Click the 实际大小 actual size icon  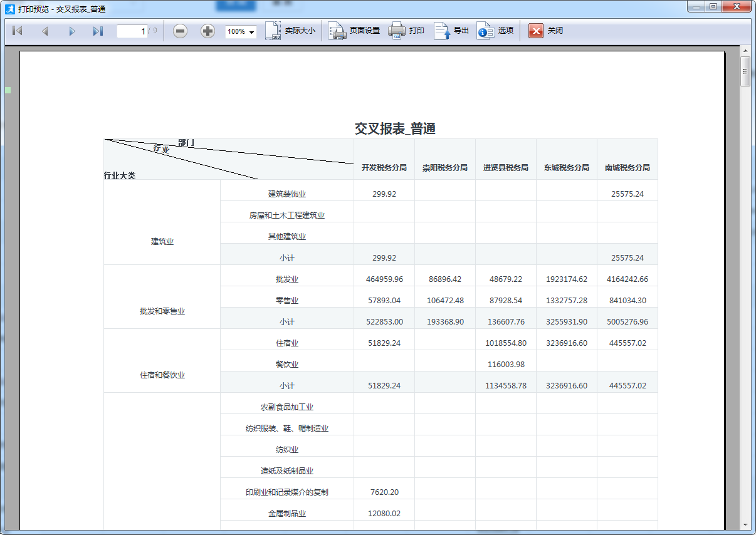pyautogui.click(x=290, y=31)
